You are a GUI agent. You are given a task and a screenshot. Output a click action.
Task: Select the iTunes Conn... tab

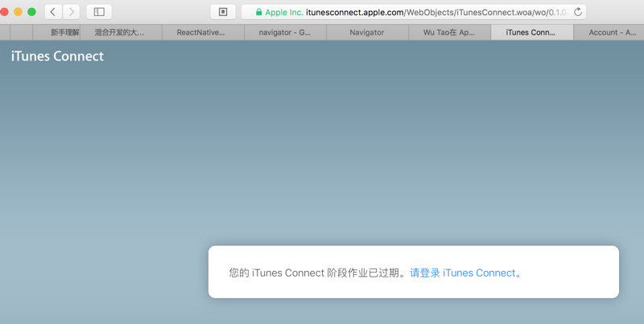click(532, 32)
